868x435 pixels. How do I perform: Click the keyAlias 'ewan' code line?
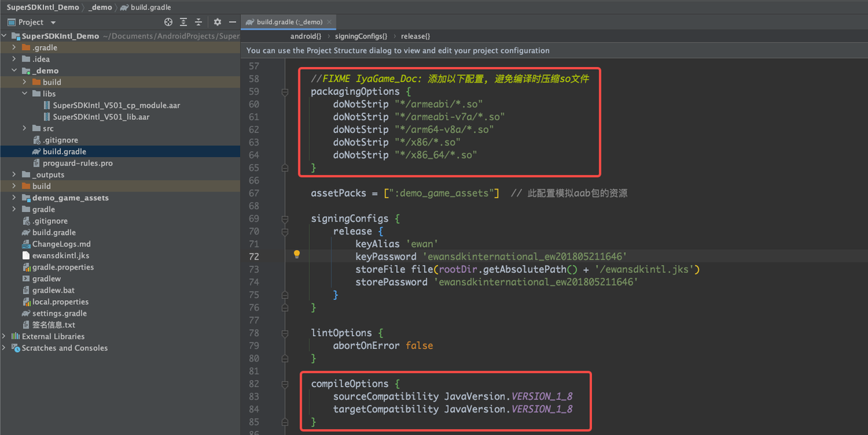(397, 244)
